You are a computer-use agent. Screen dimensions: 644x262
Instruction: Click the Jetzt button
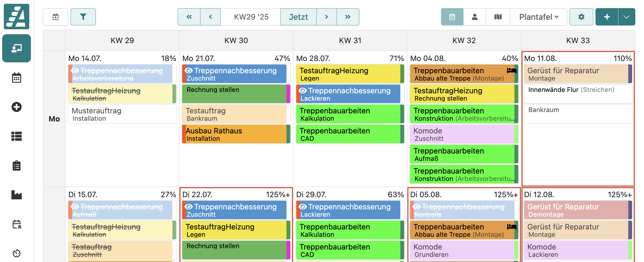[298, 17]
